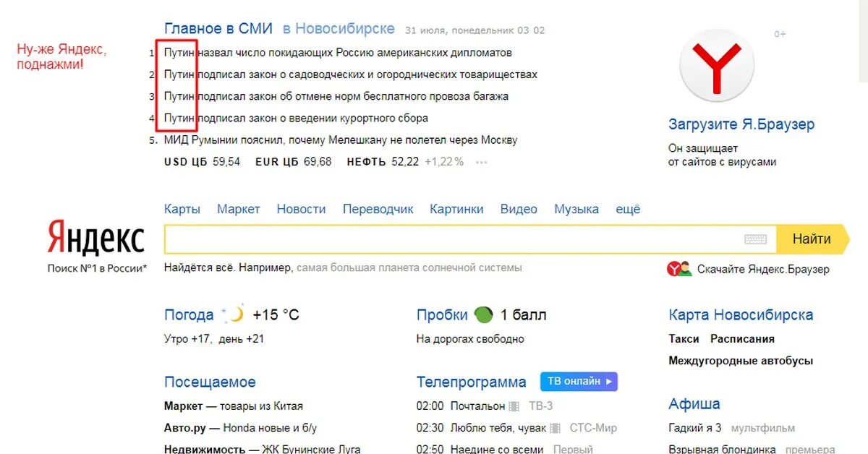Image resolution: width=868 pixels, height=454 pixels.
Task: Switch to в Новосибирске news tab
Action: pyautogui.click(x=339, y=29)
